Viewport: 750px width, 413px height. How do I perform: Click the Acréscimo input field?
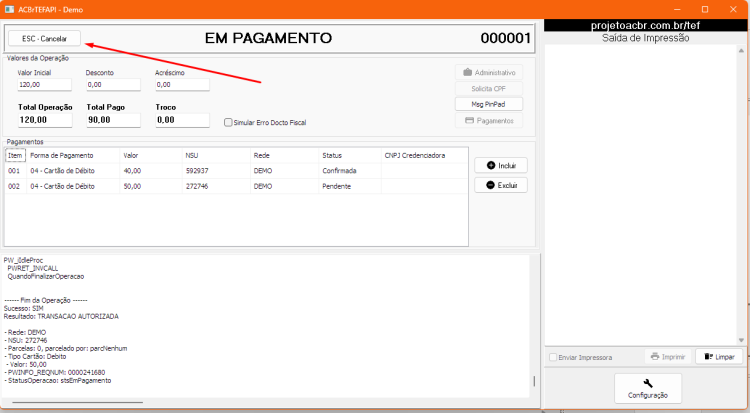[x=182, y=85]
